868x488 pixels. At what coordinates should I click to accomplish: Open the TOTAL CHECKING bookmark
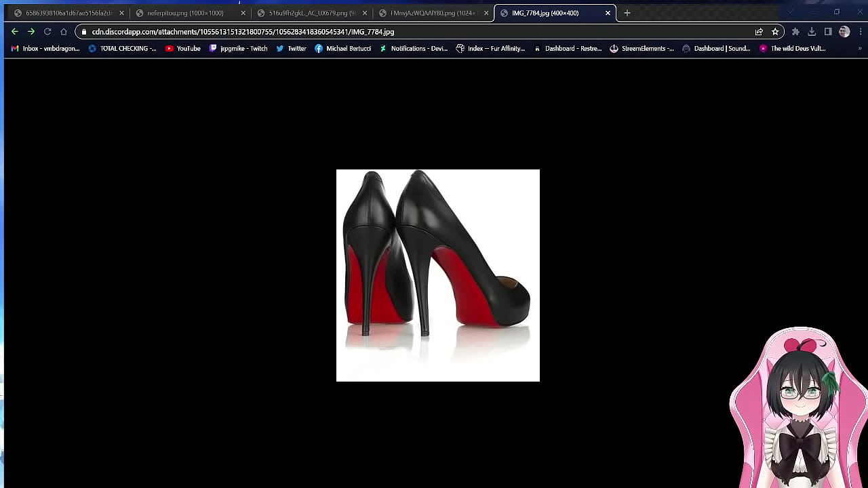pyautogui.click(x=122, y=49)
